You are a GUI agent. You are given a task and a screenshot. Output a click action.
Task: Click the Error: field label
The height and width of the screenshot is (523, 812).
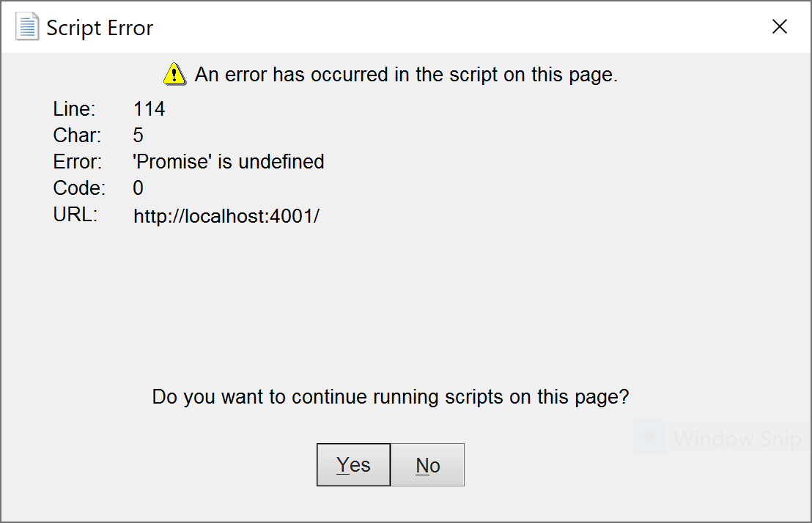pyautogui.click(x=75, y=161)
